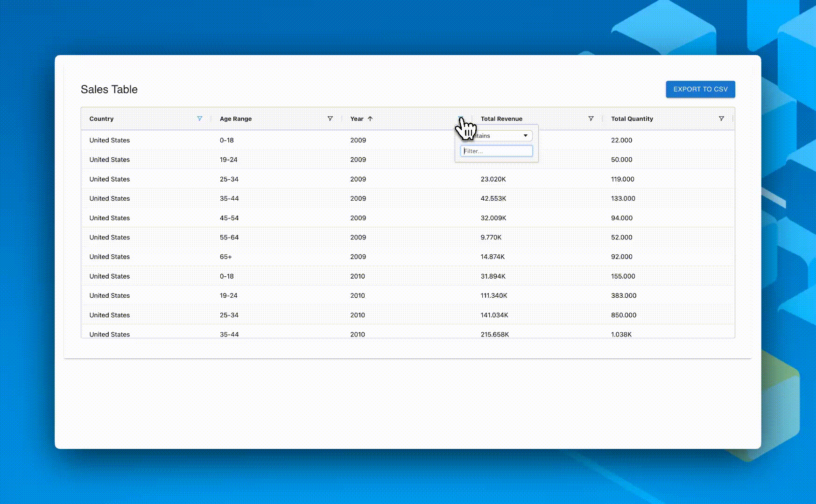
Task: Toggle sorting on the Total Revenue header
Action: point(502,119)
